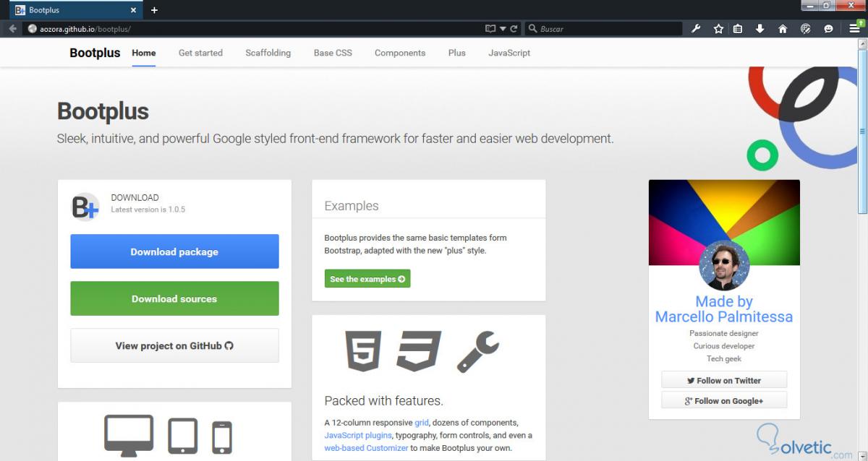Click the Passionate designer text
This screenshot has width=868, height=461.
point(724,333)
